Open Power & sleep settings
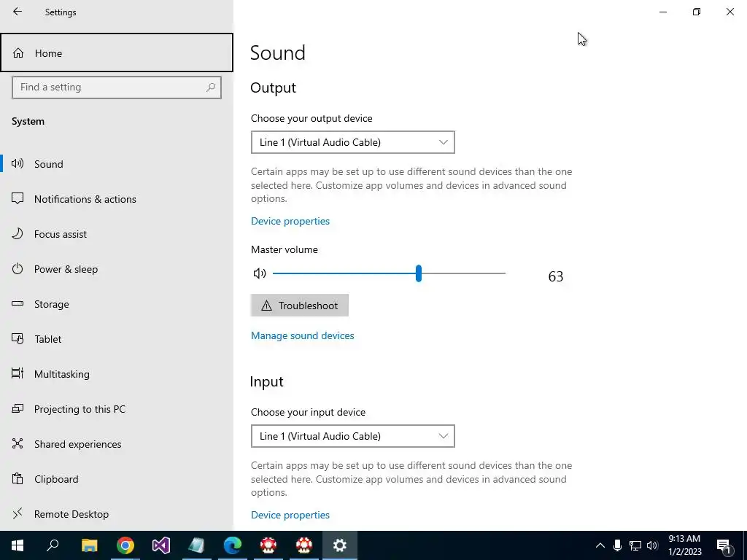Viewport: 747px width, 560px height. pyautogui.click(x=117, y=269)
